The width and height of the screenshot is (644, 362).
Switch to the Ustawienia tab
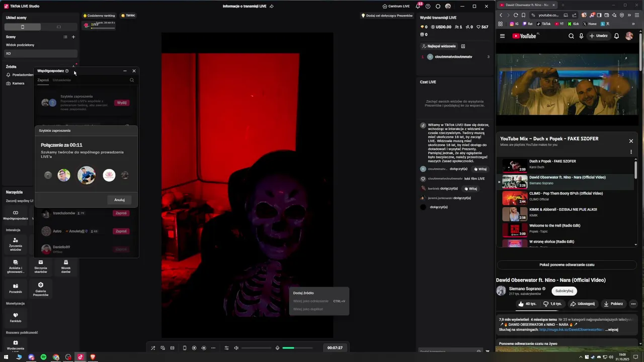(62, 80)
